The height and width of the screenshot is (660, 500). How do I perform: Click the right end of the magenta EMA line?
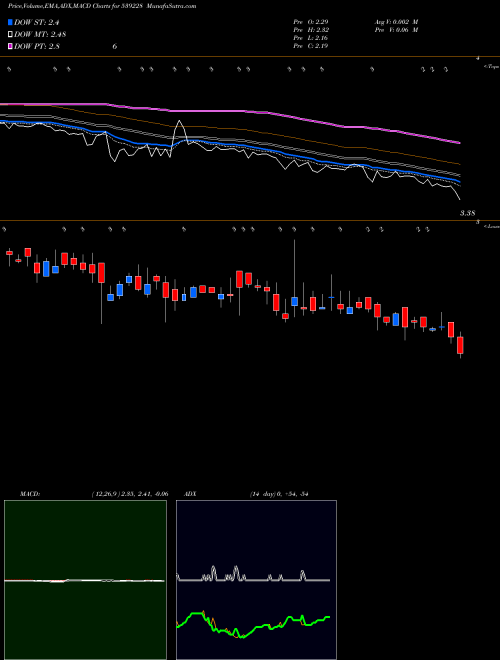click(x=460, y=143)
